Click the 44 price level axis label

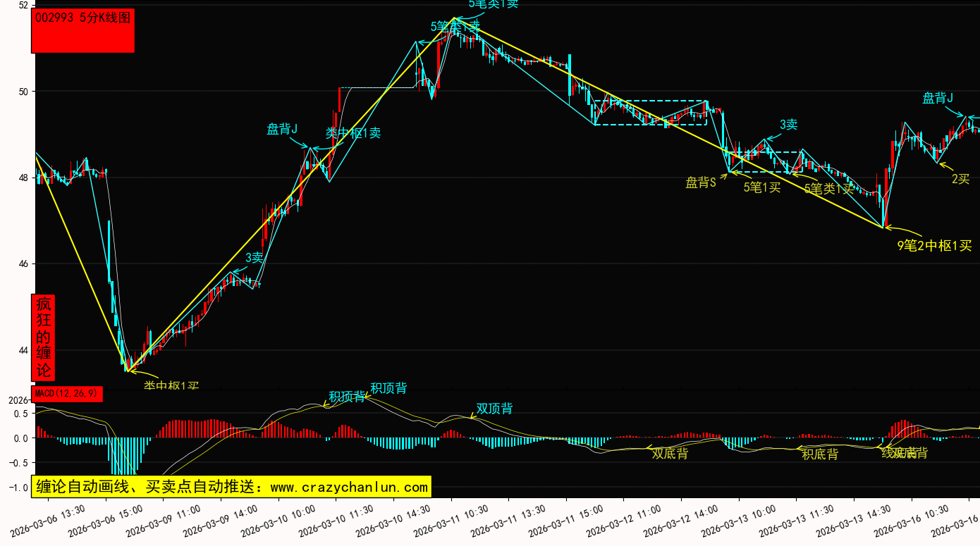[x=22, y=351]
